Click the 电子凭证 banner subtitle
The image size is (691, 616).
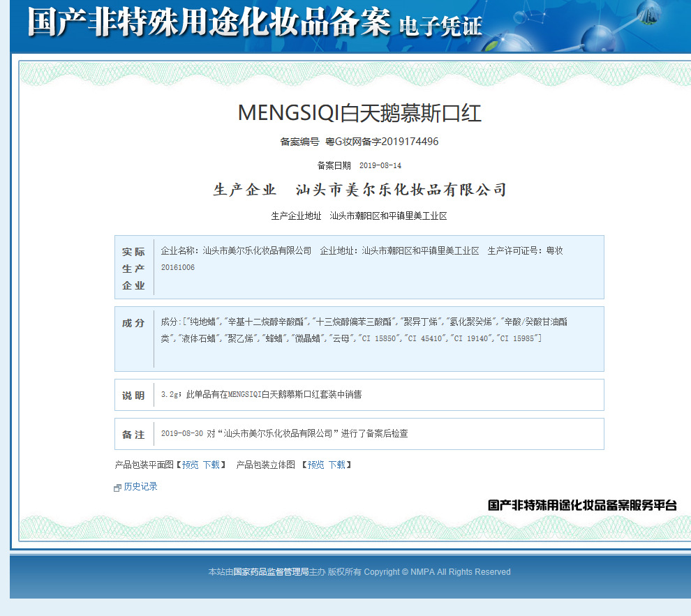point(440,27)
